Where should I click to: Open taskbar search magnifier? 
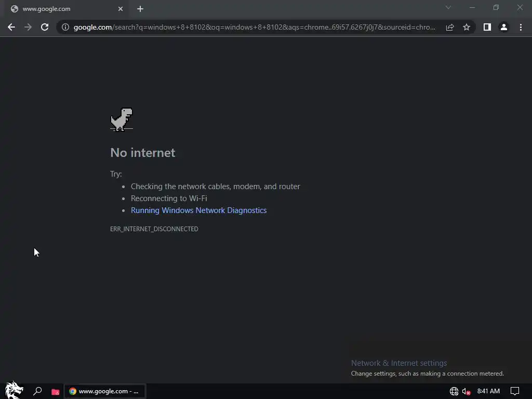pyautogui.click(x=37, y=391)
